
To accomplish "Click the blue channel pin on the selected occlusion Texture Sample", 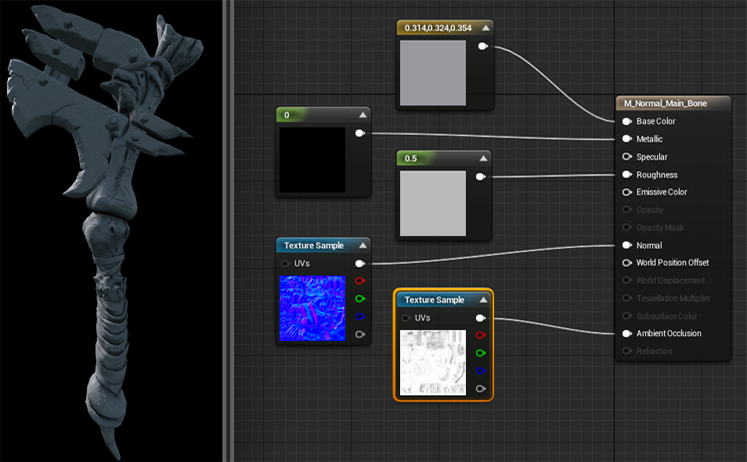I will pyautogui.click(x=481, y=371).
